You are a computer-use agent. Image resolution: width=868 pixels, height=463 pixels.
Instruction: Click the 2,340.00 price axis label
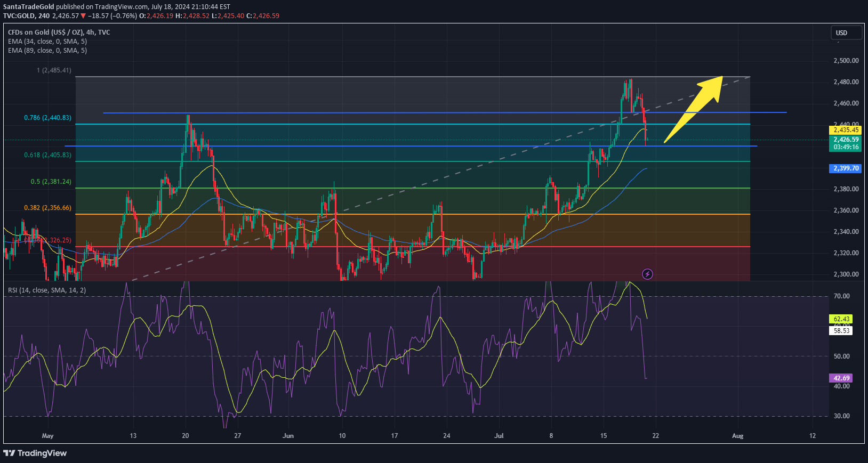tap(846, 232)
